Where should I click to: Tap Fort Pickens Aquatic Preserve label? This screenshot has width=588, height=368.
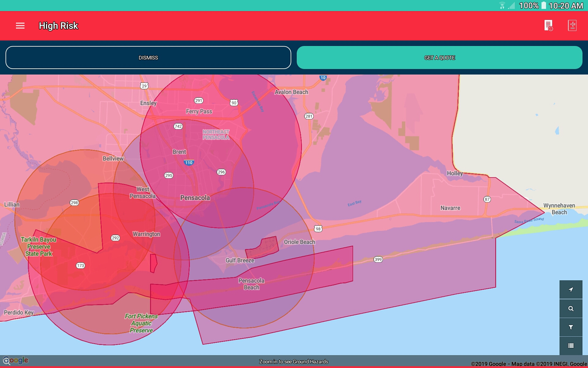coord(141,323)
